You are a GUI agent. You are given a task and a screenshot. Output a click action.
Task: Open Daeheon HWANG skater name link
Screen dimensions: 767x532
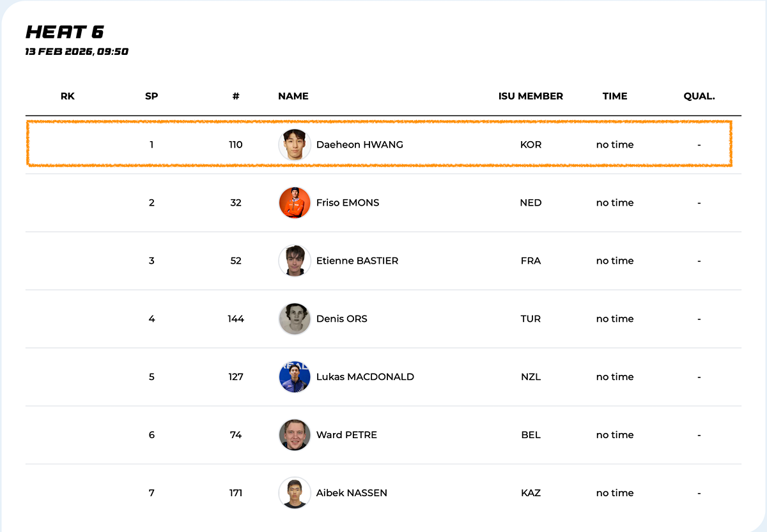point(359,145)
